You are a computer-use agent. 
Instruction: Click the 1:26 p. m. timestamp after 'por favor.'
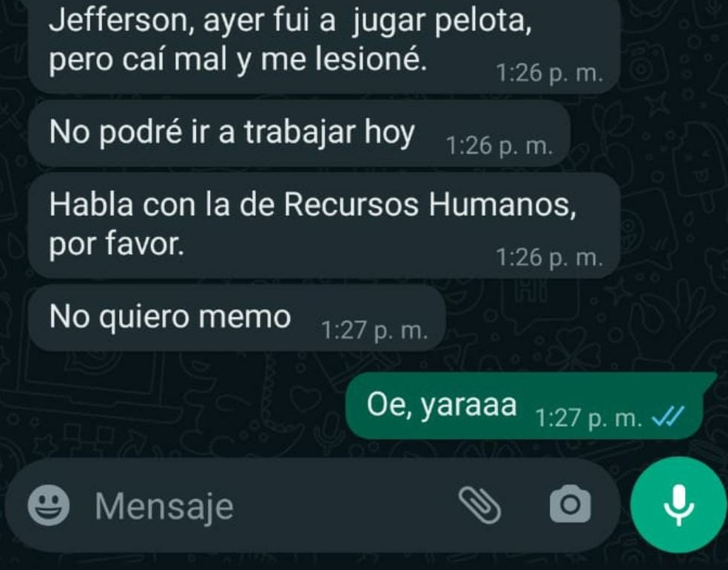click(x=550, y=257)
